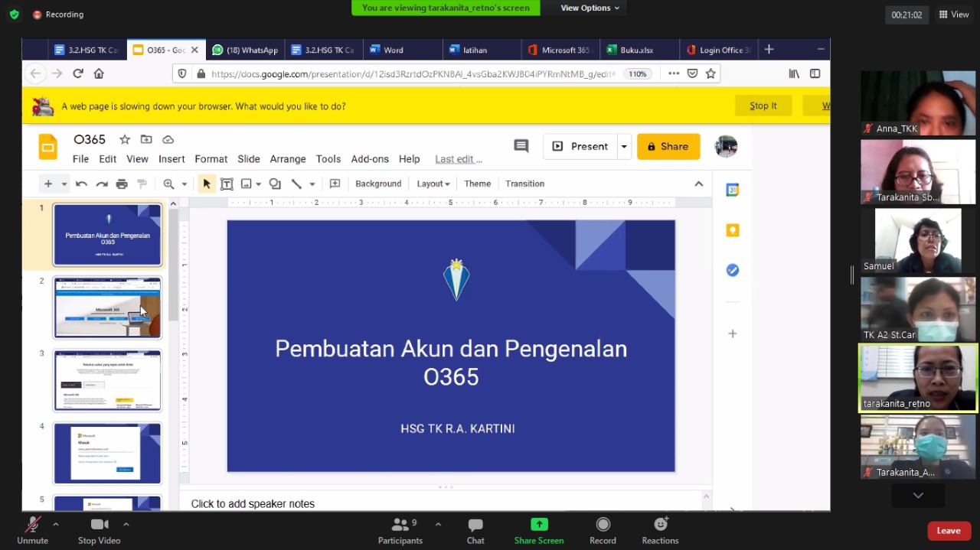
Task: Open Zoom Participants panel
Action: point(400,531)
